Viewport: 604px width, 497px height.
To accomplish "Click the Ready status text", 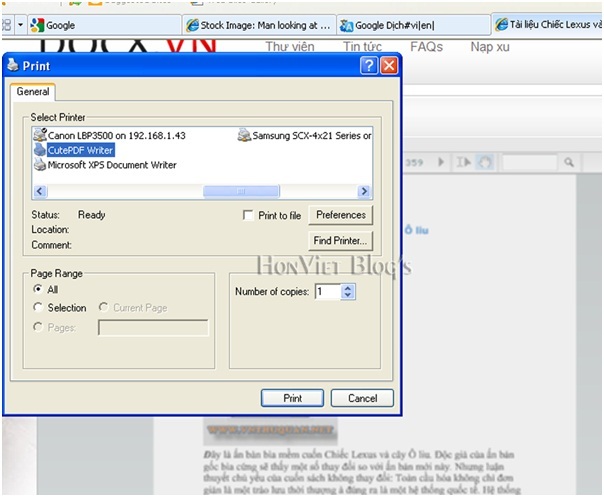I will pos(92,215).
